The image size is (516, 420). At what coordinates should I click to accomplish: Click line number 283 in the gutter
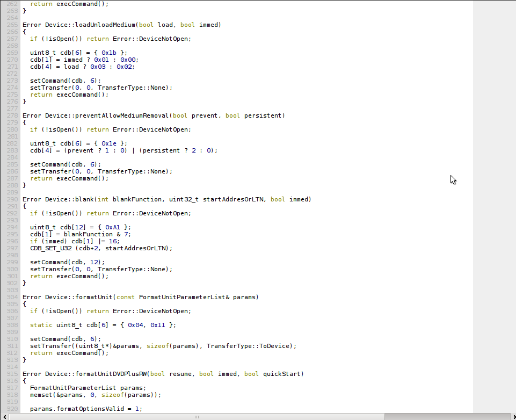[12, 150]
